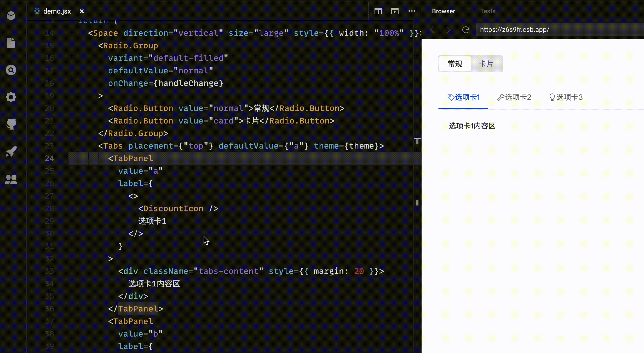Open the search panel
644x353 pixels.
[11, 70]
